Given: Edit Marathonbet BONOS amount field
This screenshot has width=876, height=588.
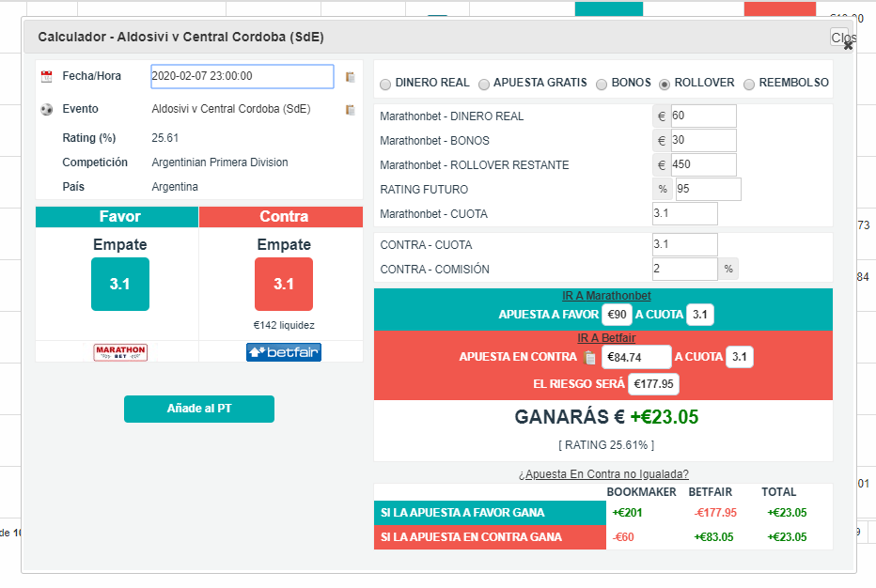Looking at the screenshot, I should coord(703,141).
